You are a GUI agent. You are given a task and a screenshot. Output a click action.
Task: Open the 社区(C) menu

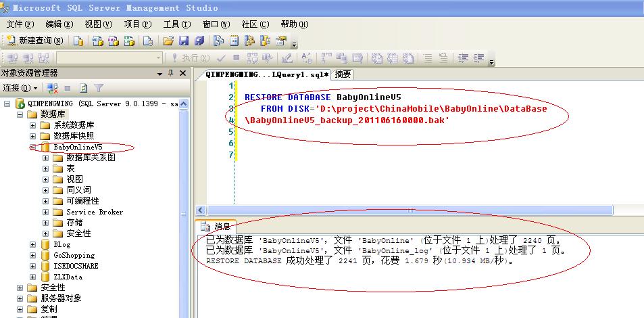pyautogui.click(x=255, y=24)
